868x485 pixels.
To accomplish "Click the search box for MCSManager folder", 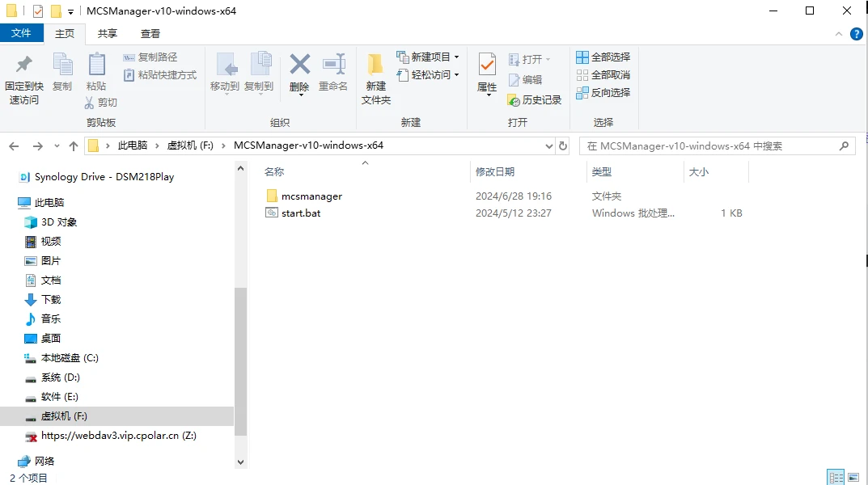I will (712, 146).
